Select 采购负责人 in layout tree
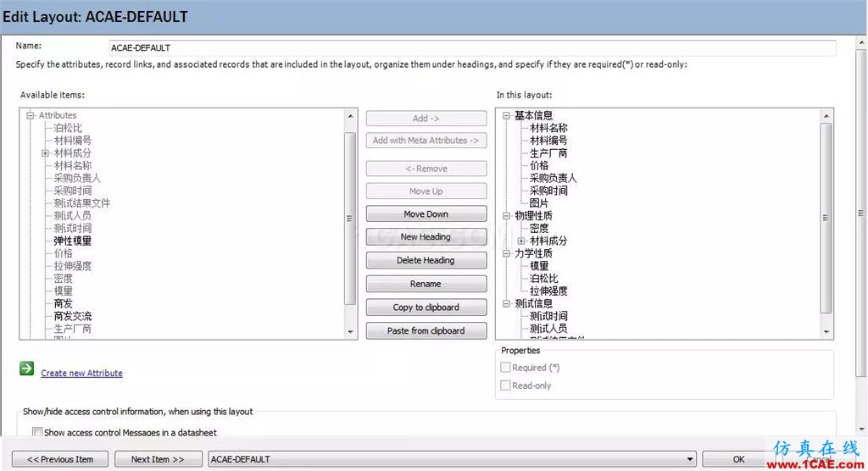 click(x=553, y=178)
